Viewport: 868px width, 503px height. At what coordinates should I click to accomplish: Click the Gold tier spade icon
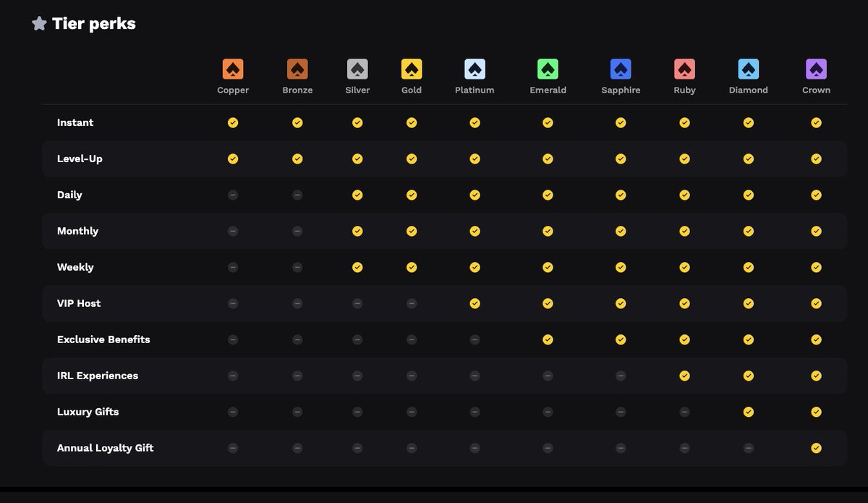point(412,69)
